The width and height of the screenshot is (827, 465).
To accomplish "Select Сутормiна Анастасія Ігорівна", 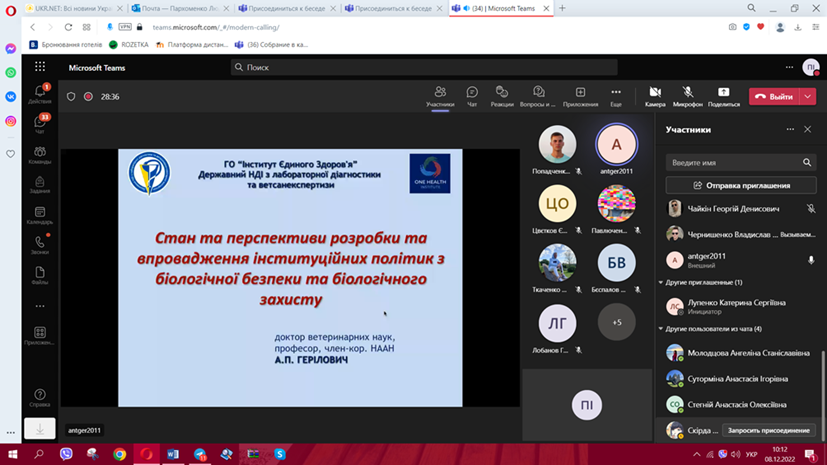I will 741,379.
